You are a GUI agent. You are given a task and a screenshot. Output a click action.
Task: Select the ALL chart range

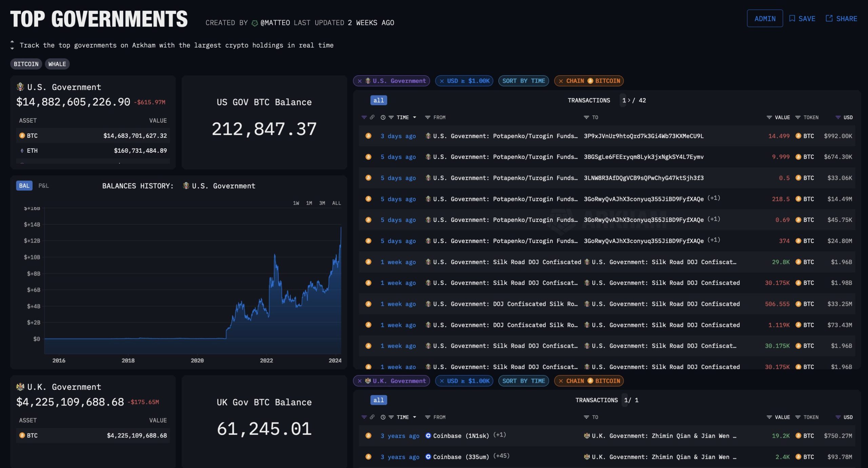[x=336, y=203]
